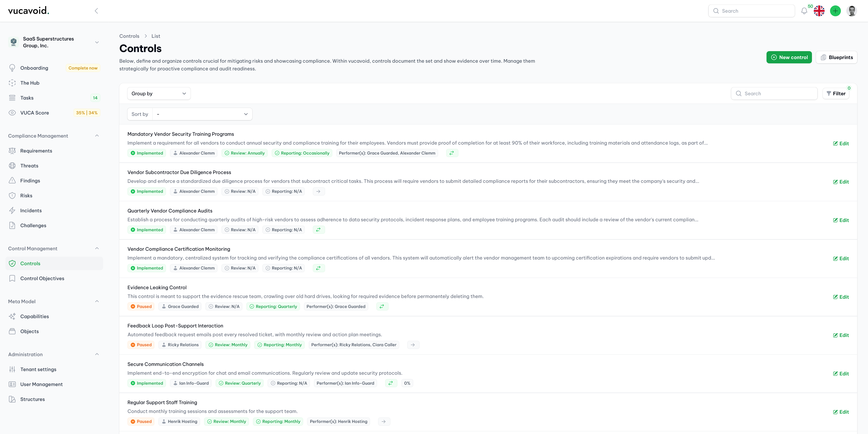This screenshot has width=868, height=434.
Task: Open the profile avatar menu
Action: (x=852, y=11)
